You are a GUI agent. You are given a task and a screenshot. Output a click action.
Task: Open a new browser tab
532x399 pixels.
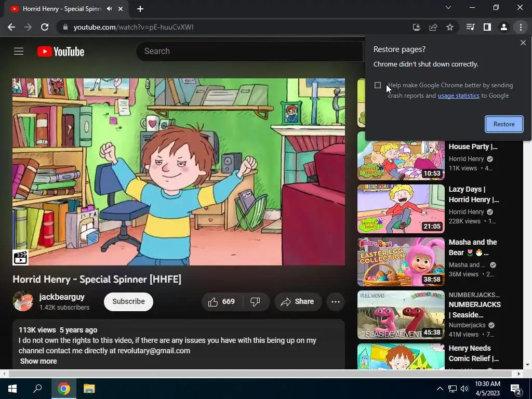[140, 9]
